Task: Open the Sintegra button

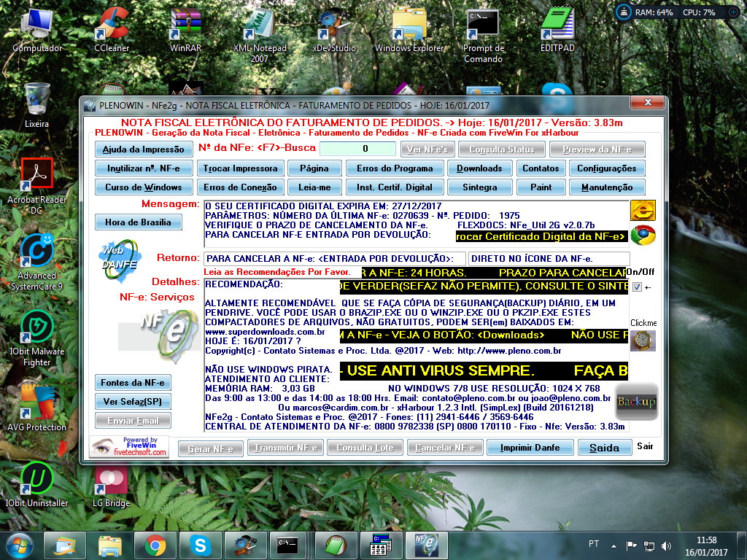Action: click(479, 187)
